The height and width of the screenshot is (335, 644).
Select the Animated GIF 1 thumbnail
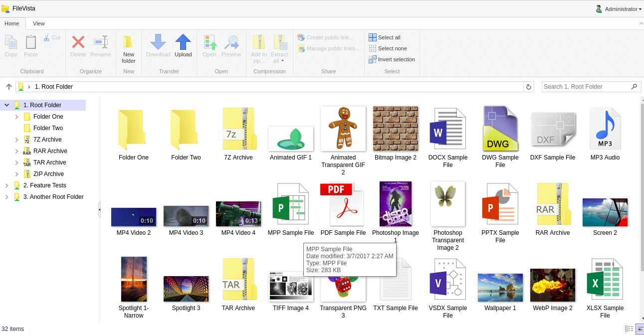point(291,139)
